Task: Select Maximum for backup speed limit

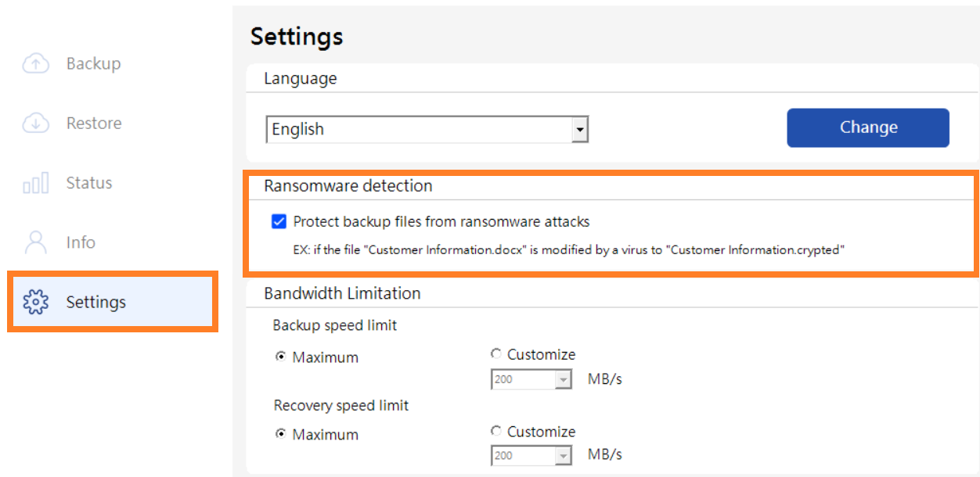Action: [280, 357]
